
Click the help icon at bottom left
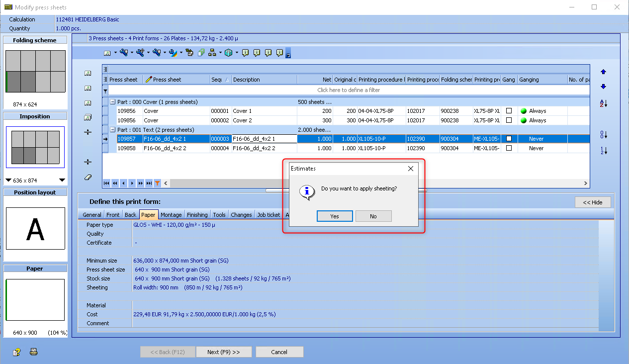coord(17,352)
